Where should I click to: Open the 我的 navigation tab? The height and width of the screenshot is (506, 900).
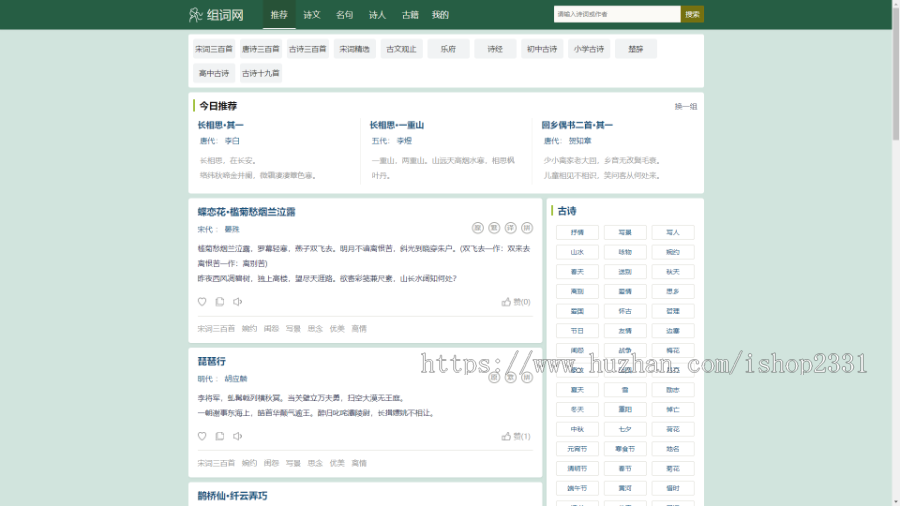point(440,15)
